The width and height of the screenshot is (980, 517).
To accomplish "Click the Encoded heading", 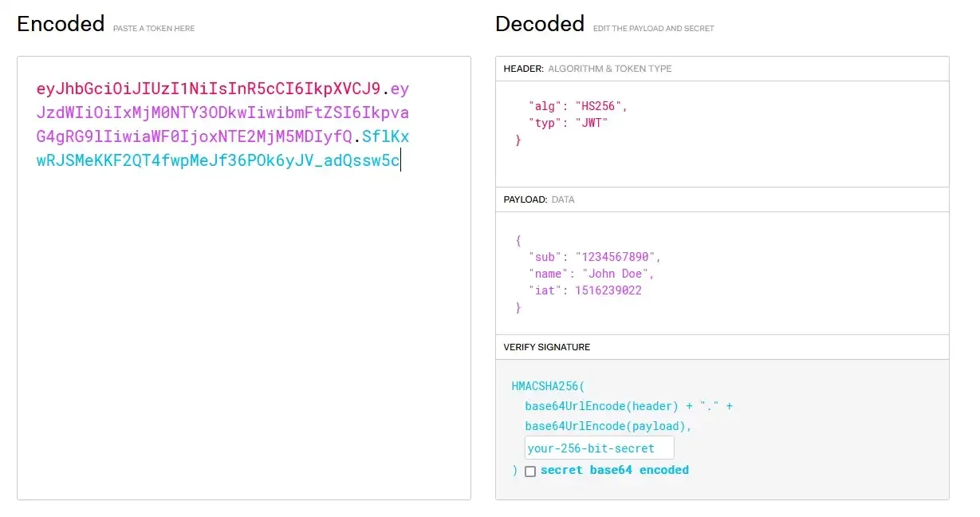I will coord(61,24).
